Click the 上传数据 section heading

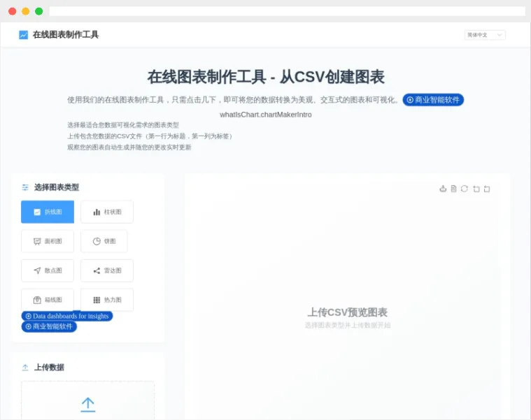[x=49, y=368]
